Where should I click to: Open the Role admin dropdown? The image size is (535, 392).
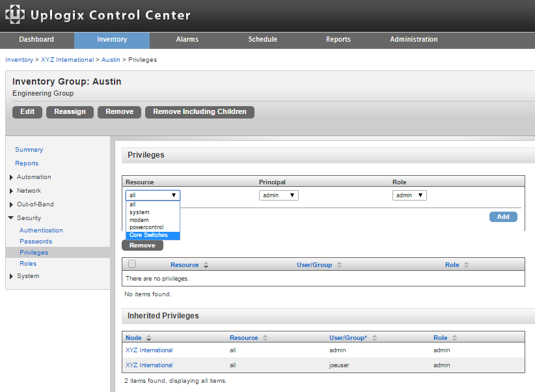[409, 195]
